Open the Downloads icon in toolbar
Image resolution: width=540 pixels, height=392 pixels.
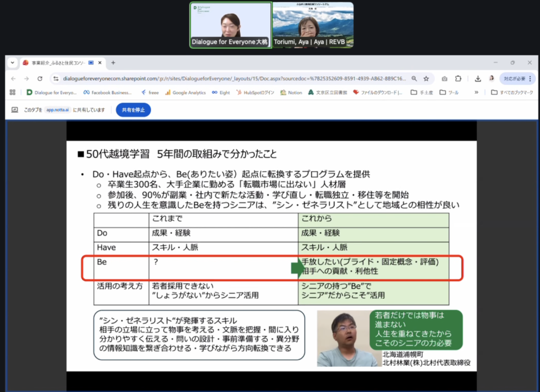[478, 79]
